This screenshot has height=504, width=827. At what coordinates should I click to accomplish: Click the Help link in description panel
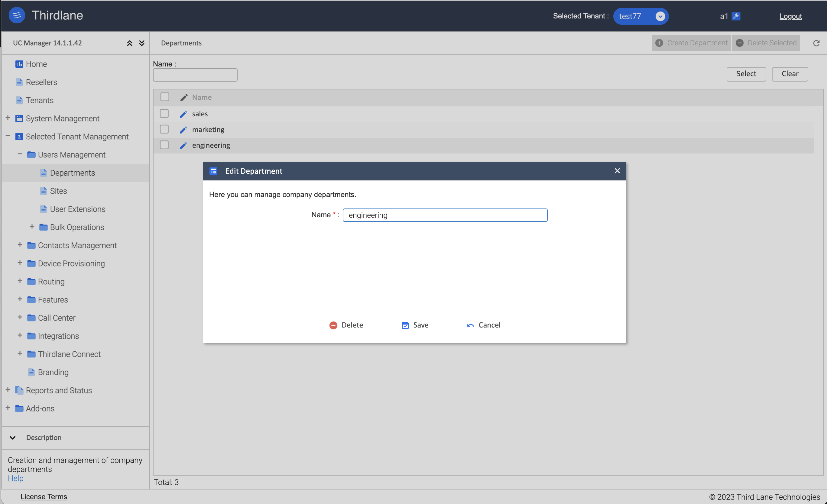pos(15,478)
